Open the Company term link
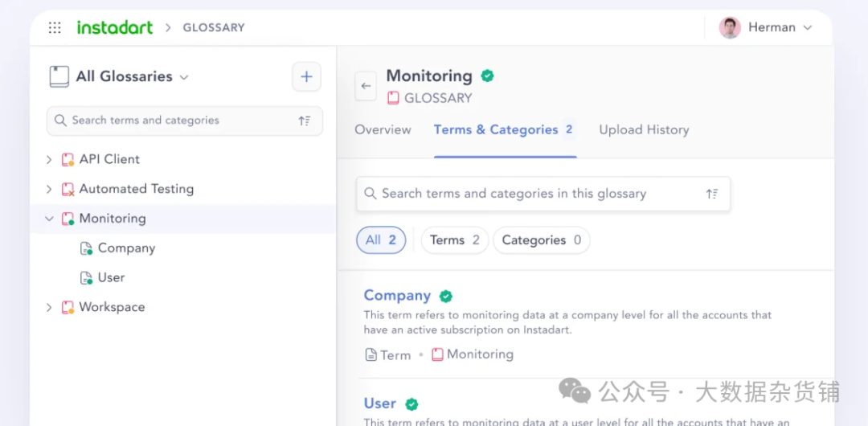 (397, 296)
